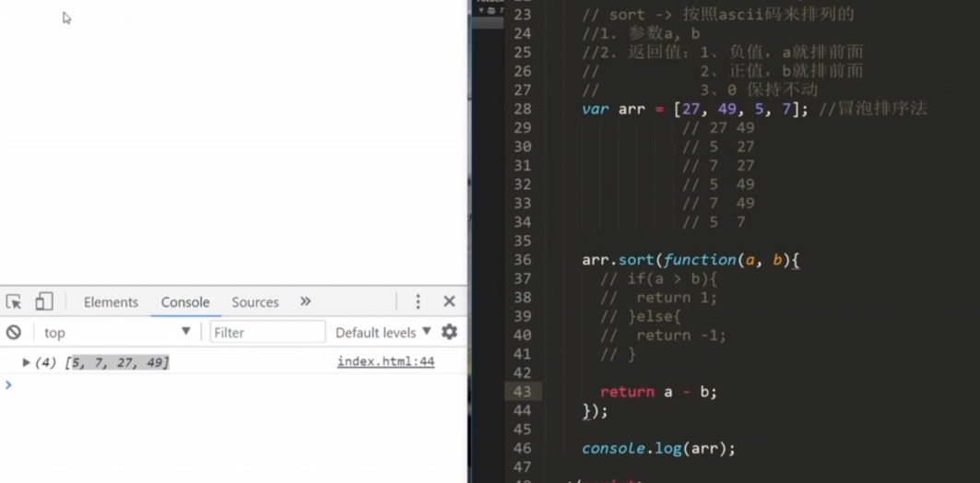The height and width of the screenshot is (483, 980).
Task: Open the top context dropdown
Action: pyautogui.click(x=117, y=333)
